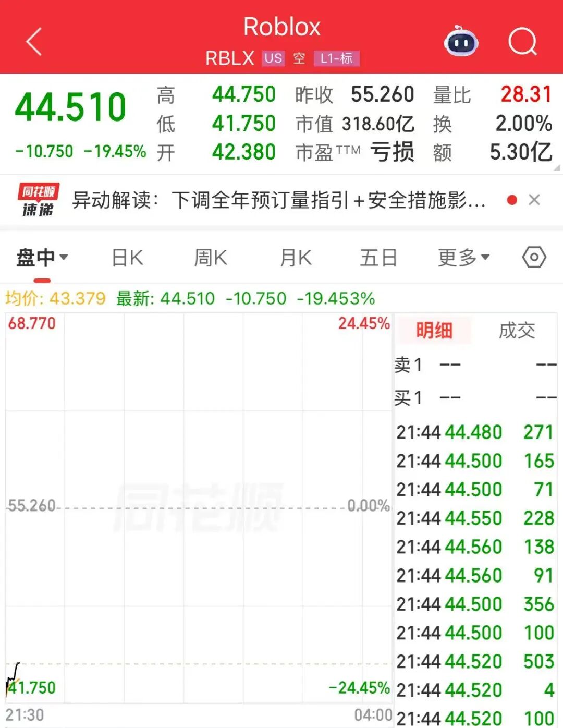Open the 同花顺速递 logo
Viewport: 563px width, 728px height.
38,200
